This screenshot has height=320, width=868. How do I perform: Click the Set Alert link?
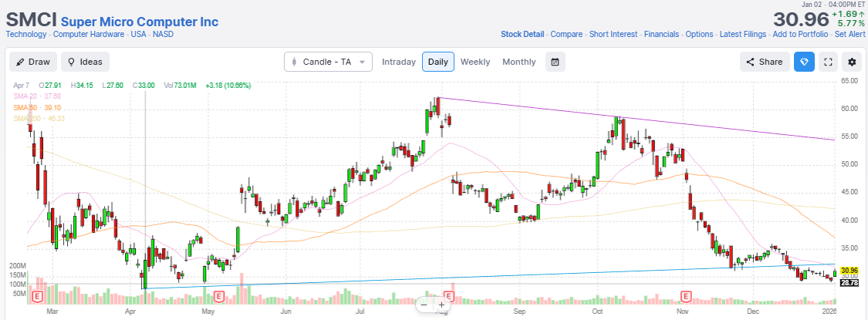[x=849, y=35]
